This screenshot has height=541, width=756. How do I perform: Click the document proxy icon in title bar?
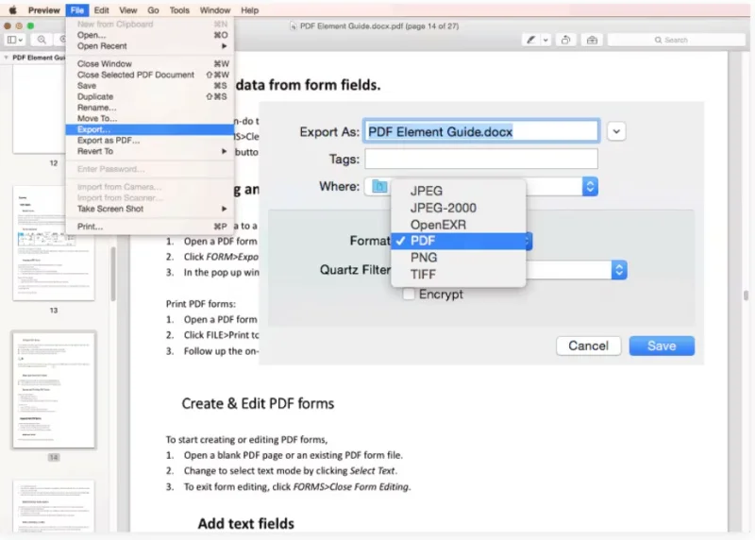coord(294,26)
